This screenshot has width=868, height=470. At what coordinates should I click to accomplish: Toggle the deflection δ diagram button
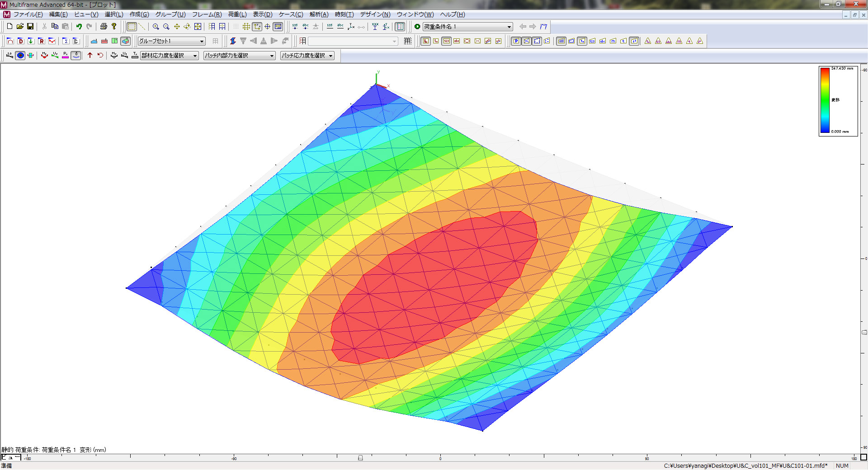click(76, 56)
